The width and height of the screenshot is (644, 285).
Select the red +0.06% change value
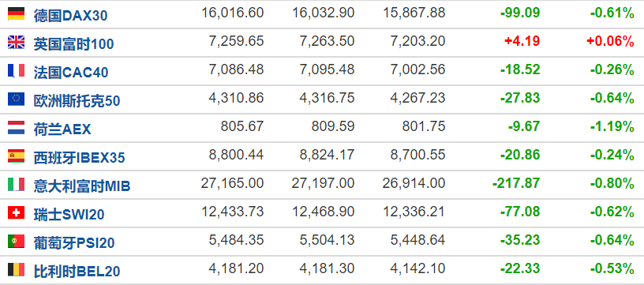pos(610,42)
